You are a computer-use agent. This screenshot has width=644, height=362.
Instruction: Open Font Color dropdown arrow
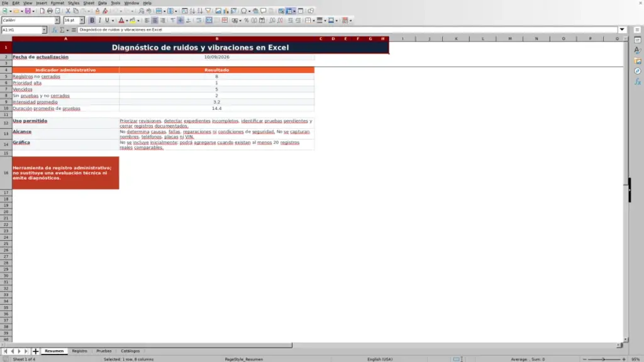(127, 21)
